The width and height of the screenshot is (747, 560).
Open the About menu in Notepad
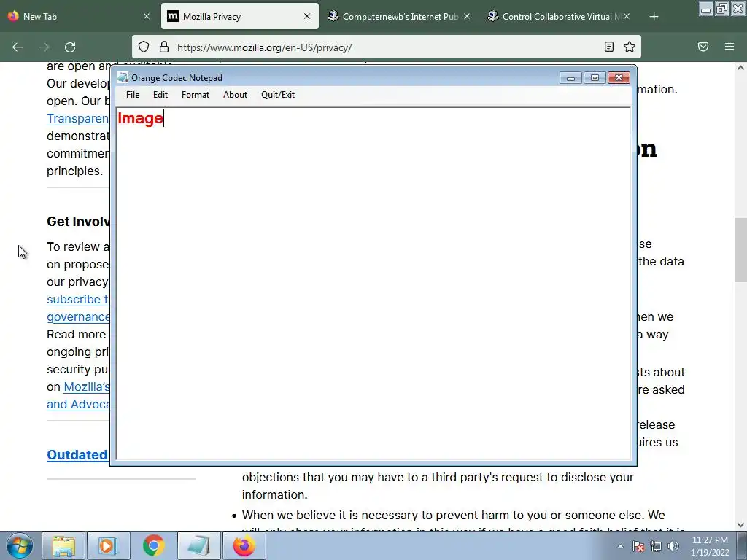point(235,95)
